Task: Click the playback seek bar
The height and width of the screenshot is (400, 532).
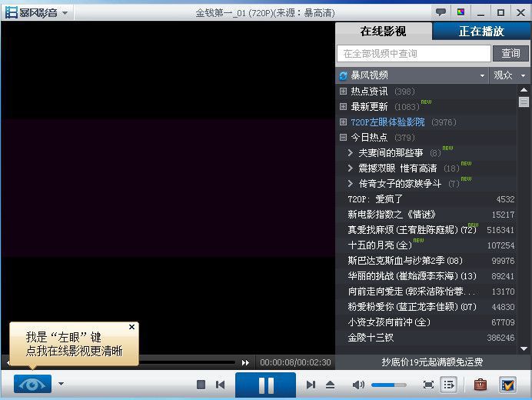Action: (188, 362)
